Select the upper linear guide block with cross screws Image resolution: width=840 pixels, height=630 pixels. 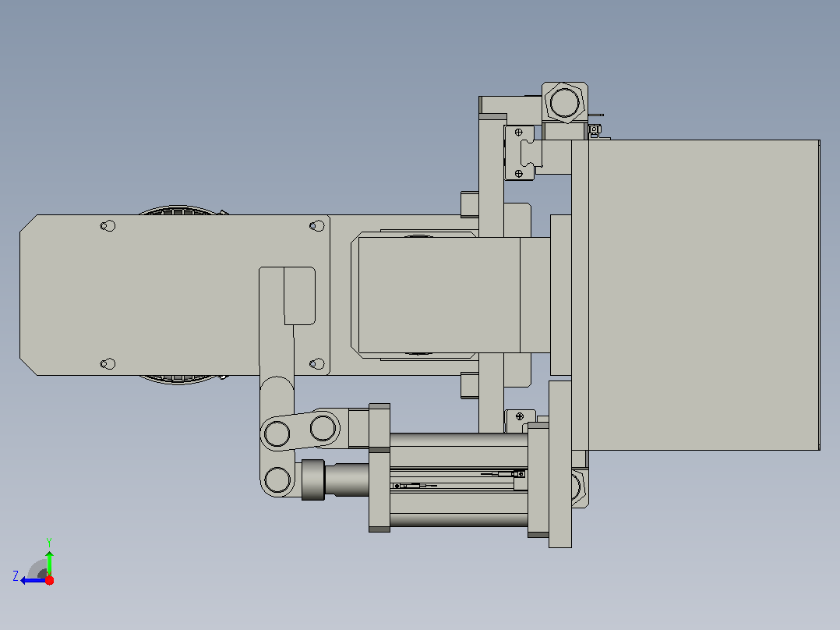coord(520,153)
